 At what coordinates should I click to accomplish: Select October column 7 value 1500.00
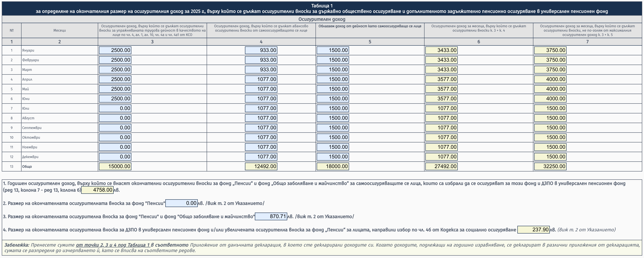point(550,137)
